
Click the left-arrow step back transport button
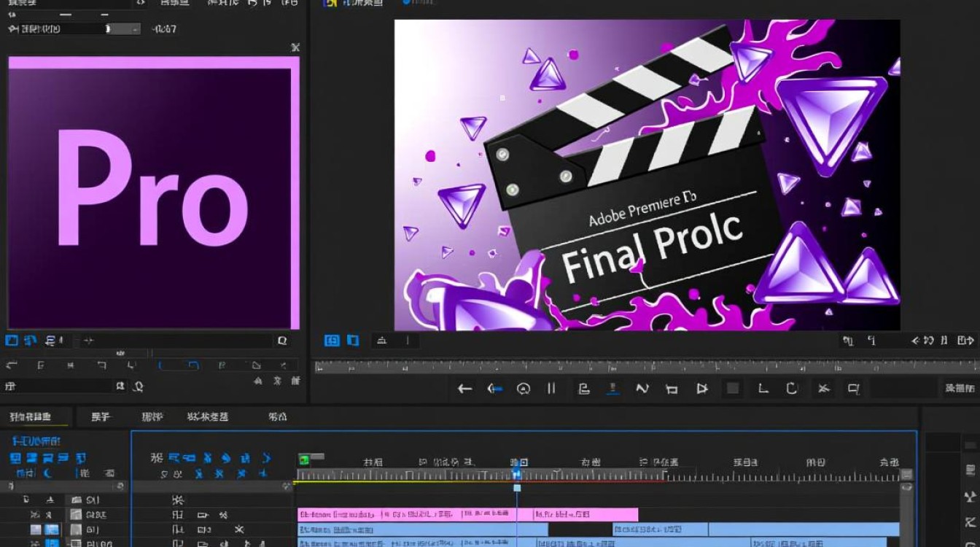tap(464, 389)
